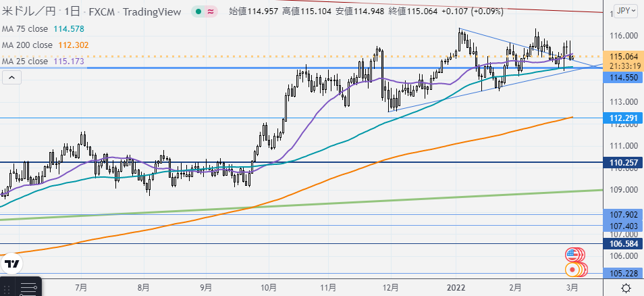This screenshot has height=296, width=644.
Task: Click the pink wave data status icon
Action: click(211, 11)
